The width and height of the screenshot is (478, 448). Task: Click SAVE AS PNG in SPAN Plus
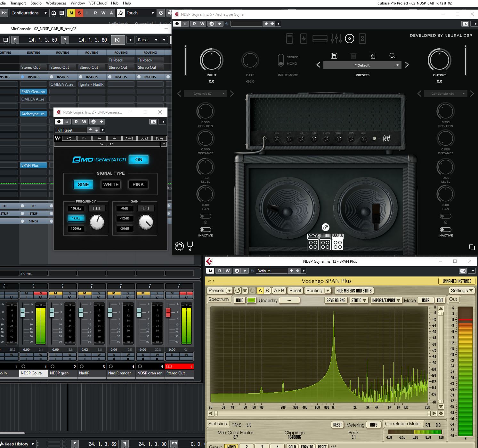[336, 300]
